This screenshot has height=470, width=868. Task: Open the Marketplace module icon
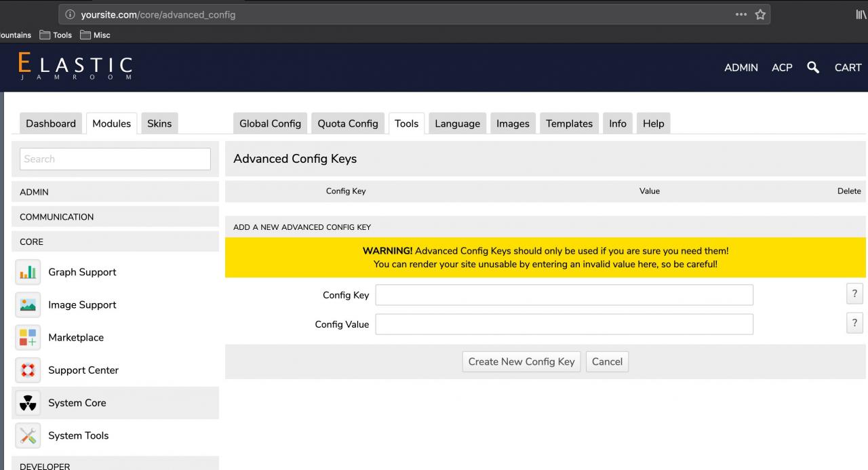[x=28, y=338]
